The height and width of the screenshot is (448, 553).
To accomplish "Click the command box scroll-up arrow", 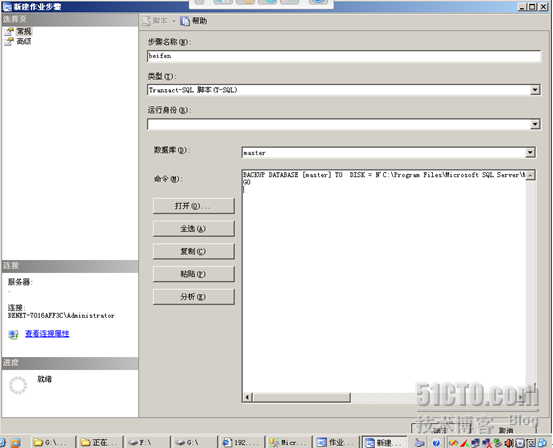I will [x=530, y=175].
